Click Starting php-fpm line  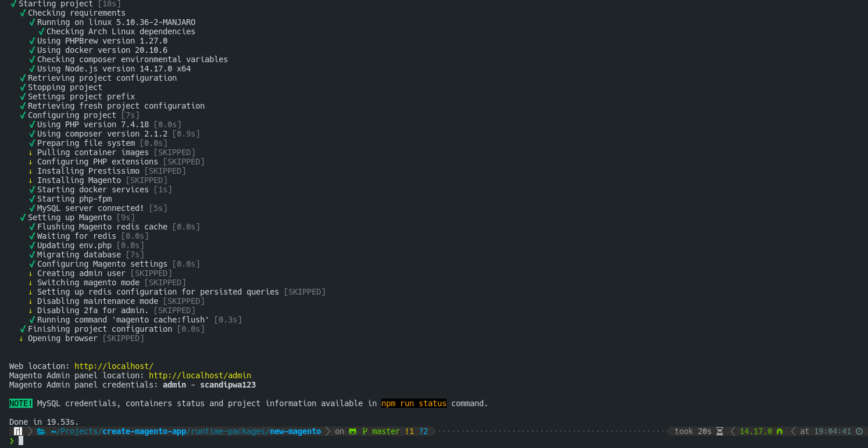click(x=74, y=199)
